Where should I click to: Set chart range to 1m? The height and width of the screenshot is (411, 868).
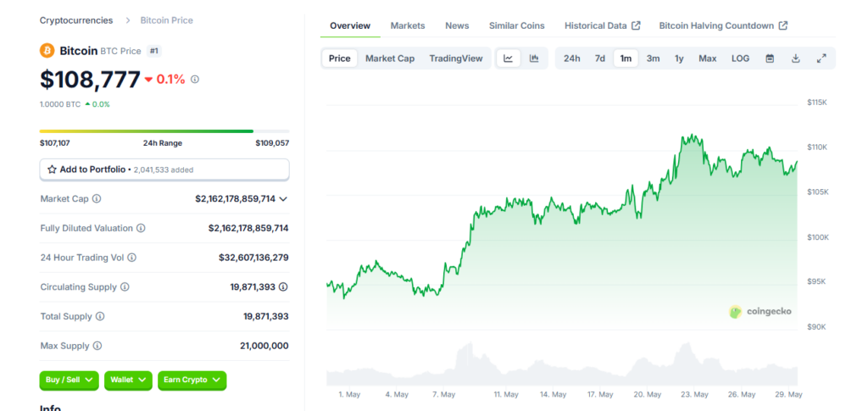pos(626,58)
